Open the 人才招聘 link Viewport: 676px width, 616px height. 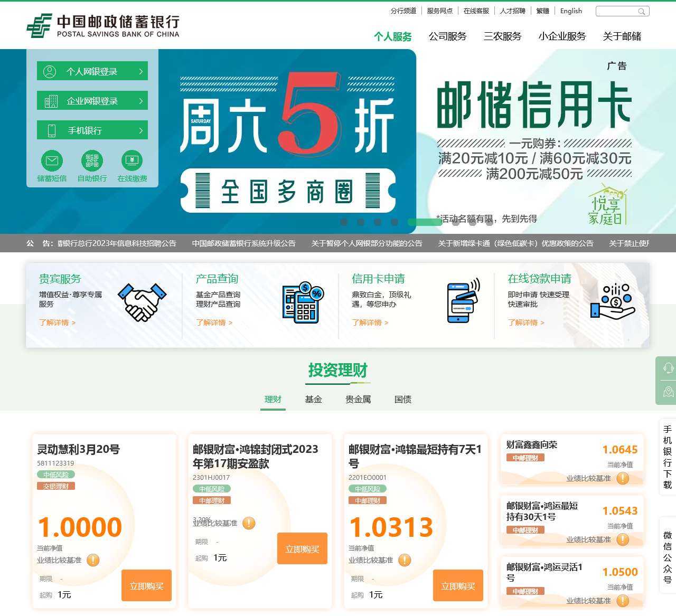513,11
